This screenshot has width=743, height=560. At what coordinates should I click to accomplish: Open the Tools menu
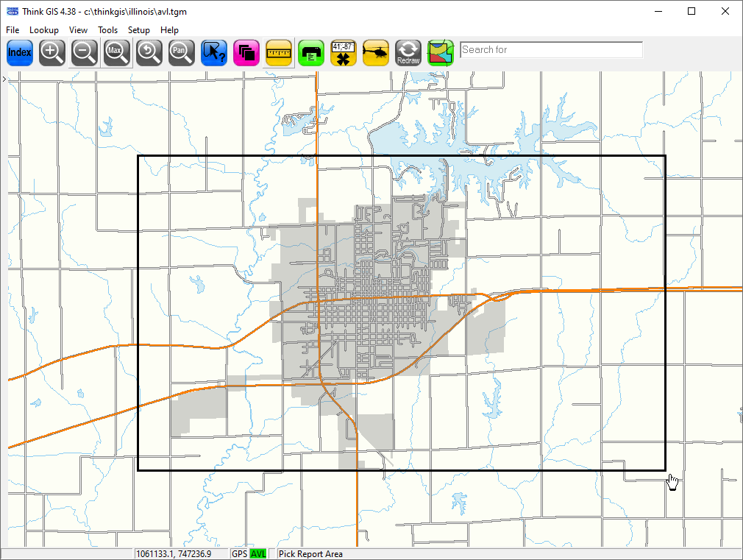107,30
